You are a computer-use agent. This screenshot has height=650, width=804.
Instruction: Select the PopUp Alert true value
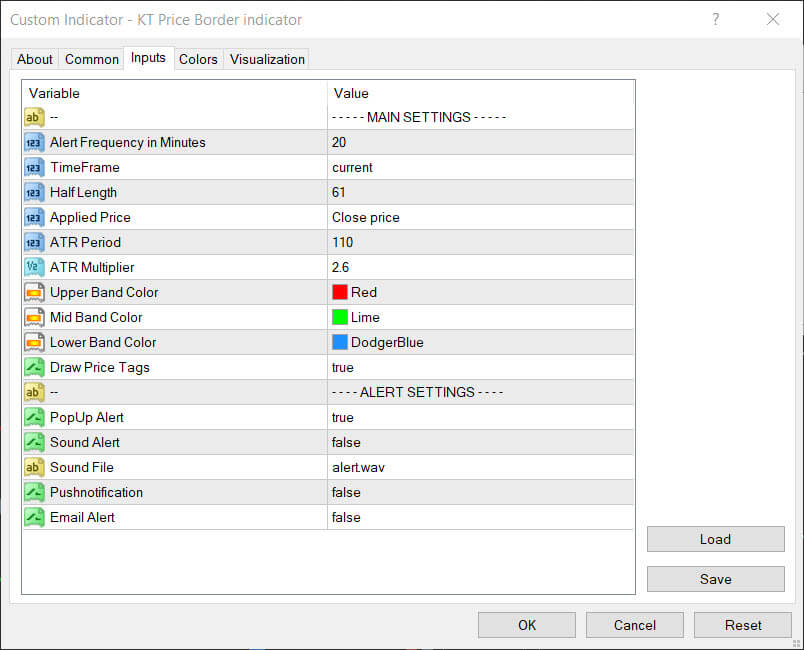tap(343, 417)
